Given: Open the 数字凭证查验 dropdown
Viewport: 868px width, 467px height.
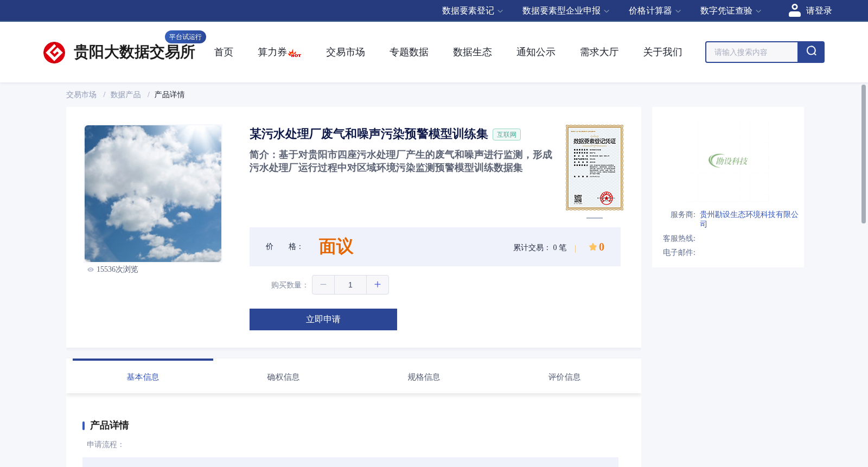Looking at the screenshot, I should pyautogui.click(x=731, y=11).
